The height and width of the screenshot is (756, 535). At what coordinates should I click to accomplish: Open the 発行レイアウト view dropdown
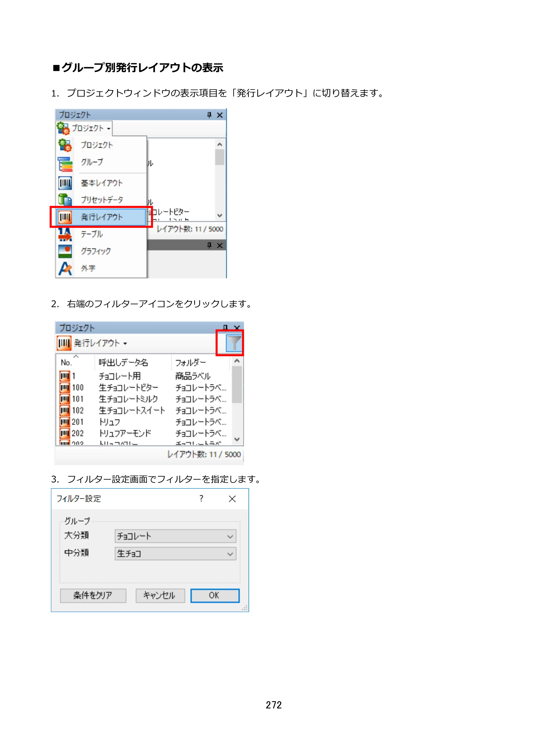point(92,343)
